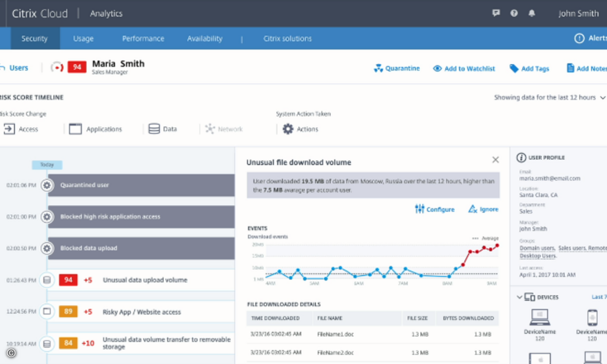Expand the last 12 hours time range dropdown

point(550,98)
